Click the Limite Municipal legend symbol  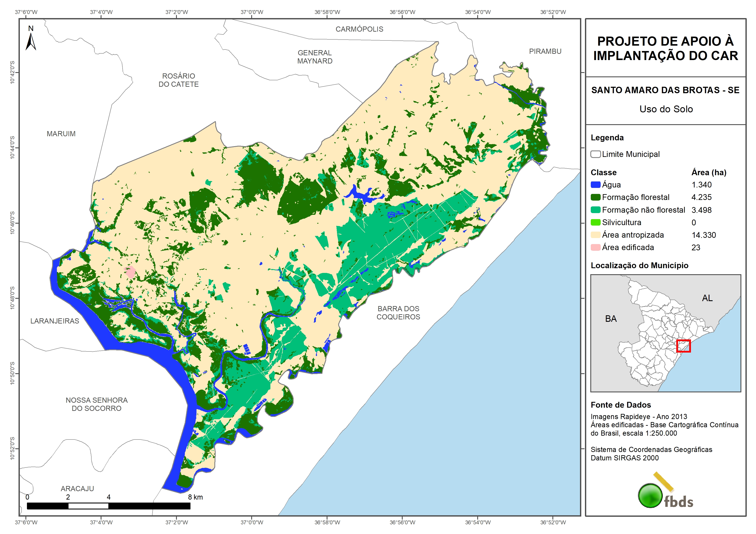595,154
